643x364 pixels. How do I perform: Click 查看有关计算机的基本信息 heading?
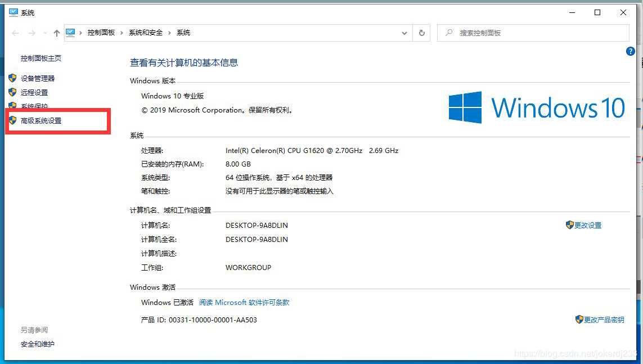pos(184,62)
